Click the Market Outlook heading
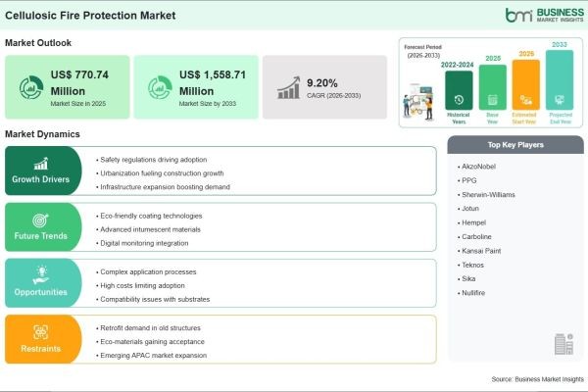Image resolution: width=588 pixels, height=392 pixels. pyautogui.click(x=38, y=43)
